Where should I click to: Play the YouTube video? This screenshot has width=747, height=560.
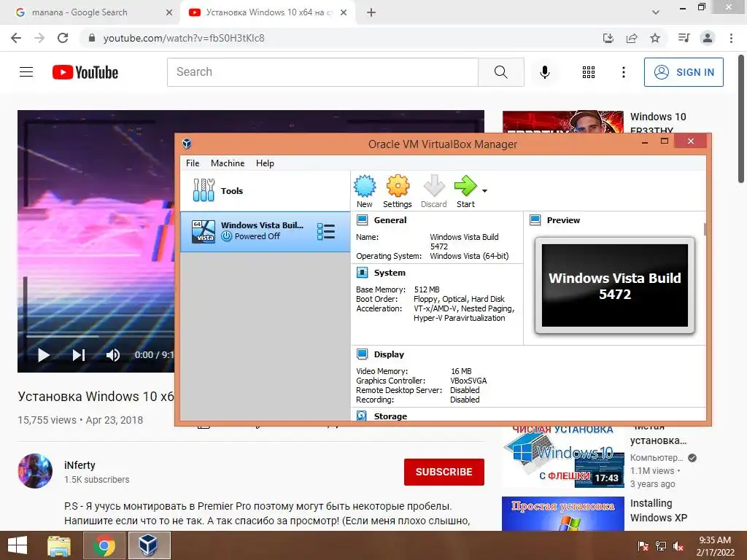tap(43, 355)
